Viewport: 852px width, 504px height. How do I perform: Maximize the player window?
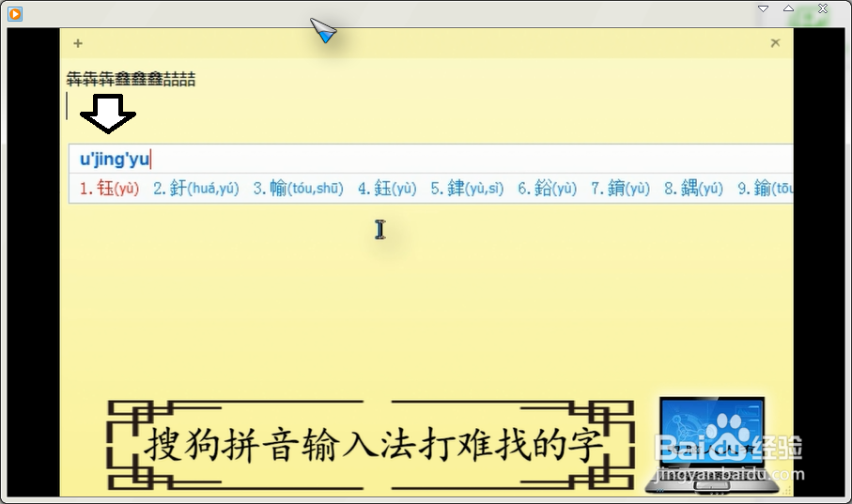[x=788, y=8]
